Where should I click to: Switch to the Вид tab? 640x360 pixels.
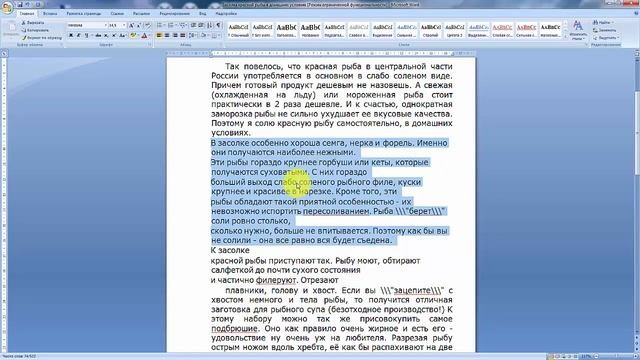click(202, 13)
